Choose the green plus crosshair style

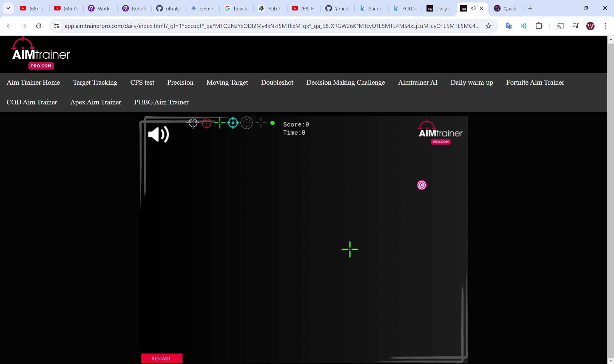point(220,123)
